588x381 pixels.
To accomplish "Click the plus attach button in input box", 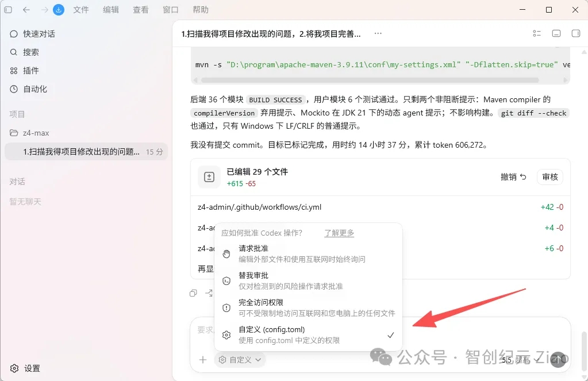I will [203, 360].
